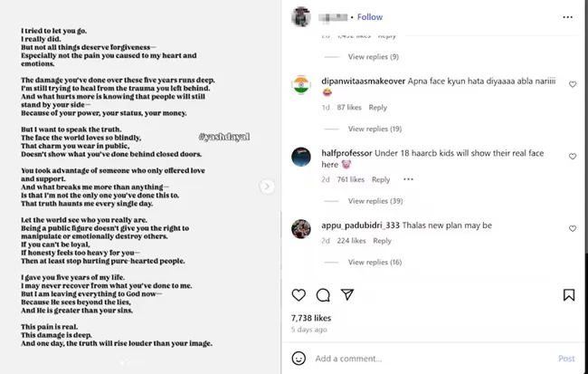Image resolution: width=588 pixels, height=374 pixels.
Task: Expand View replies (16)
Action: tap(375, 262)
